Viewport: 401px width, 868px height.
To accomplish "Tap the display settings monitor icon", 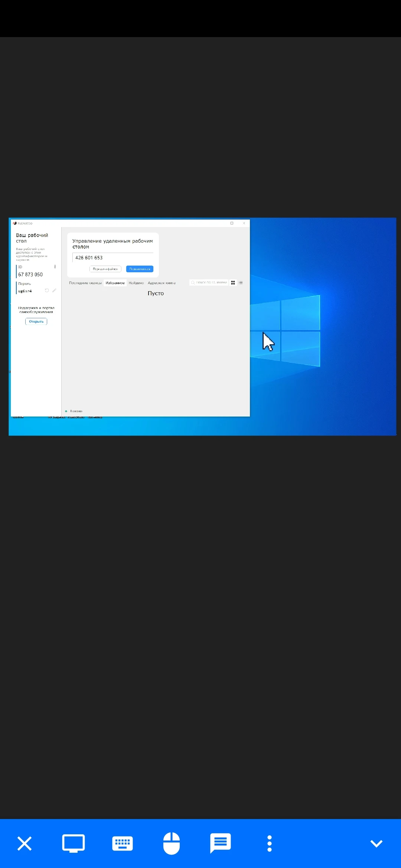I will point(73,843).
